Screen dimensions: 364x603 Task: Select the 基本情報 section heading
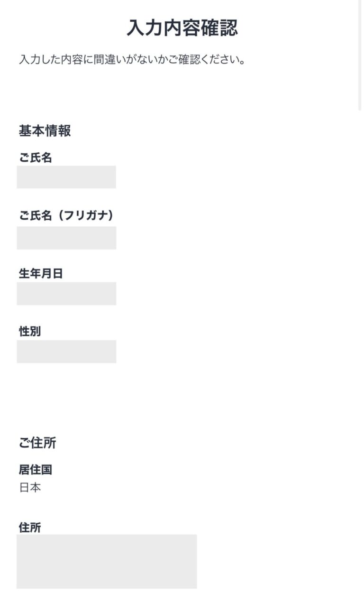[x=45, y=131]
